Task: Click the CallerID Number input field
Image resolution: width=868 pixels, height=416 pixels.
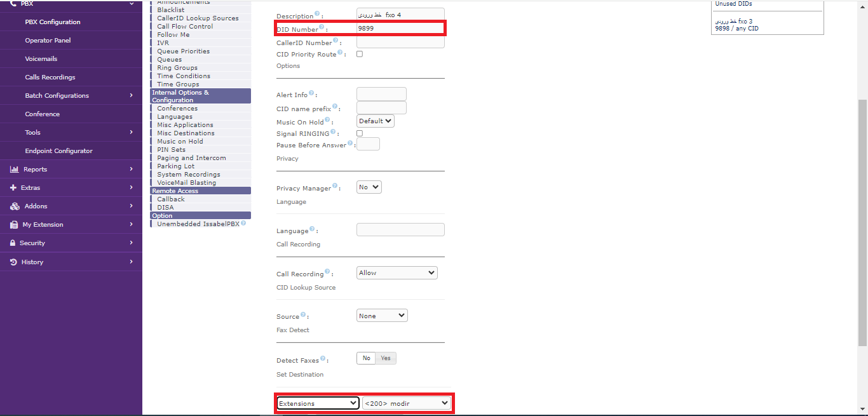Action: [400, 43]
